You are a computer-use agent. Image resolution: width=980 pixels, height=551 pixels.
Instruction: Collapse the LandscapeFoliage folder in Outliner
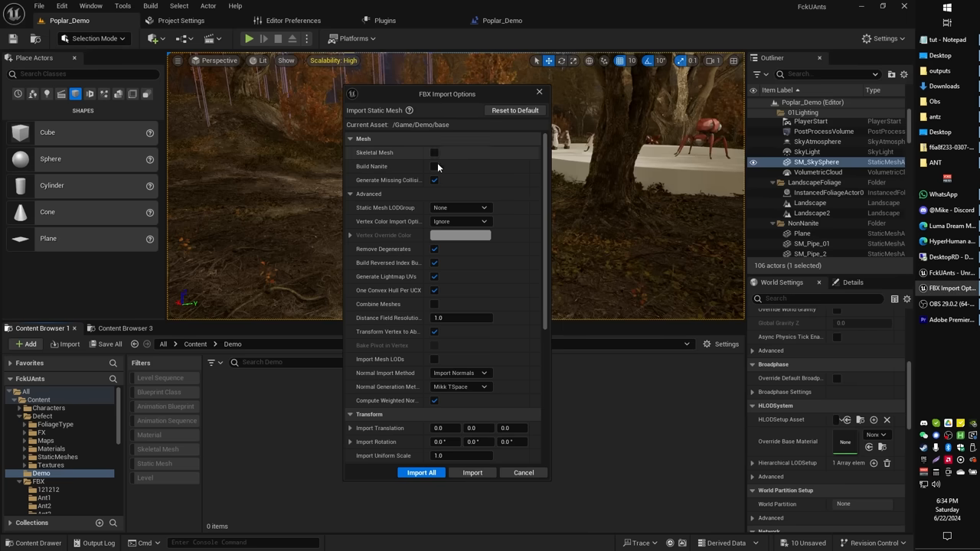point(771,182)
